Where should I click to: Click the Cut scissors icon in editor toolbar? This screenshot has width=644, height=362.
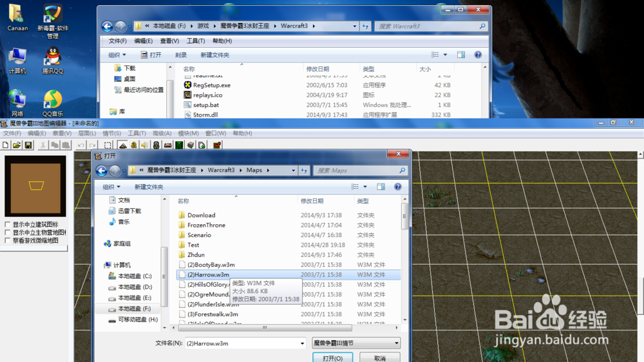pyautogui.click(x=43, y=145)
